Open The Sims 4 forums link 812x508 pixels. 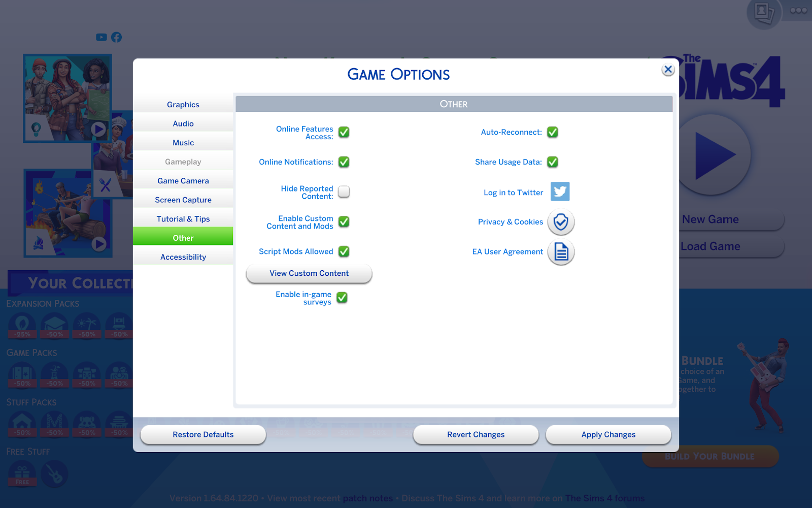coord(605,498)
